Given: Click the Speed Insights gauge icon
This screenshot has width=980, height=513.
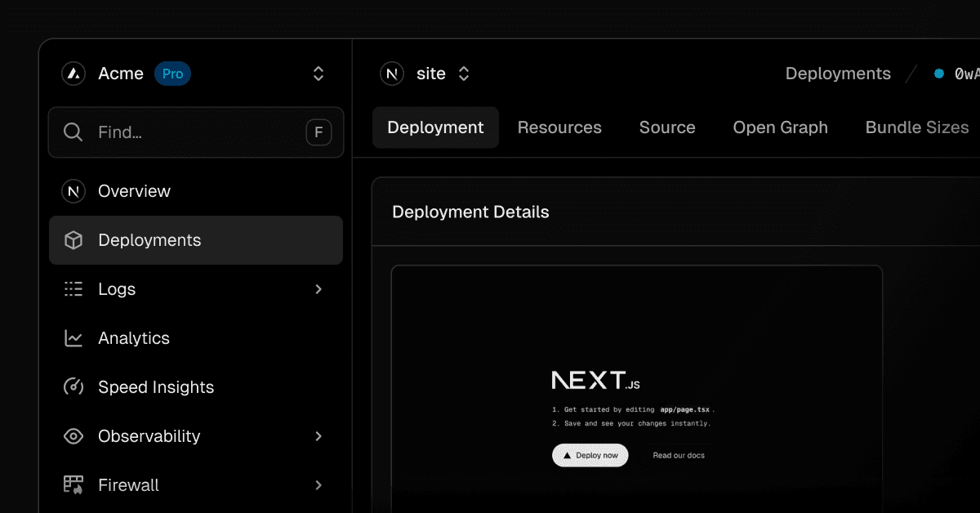Looking at the screenshot, I should [x=73, y=387].
